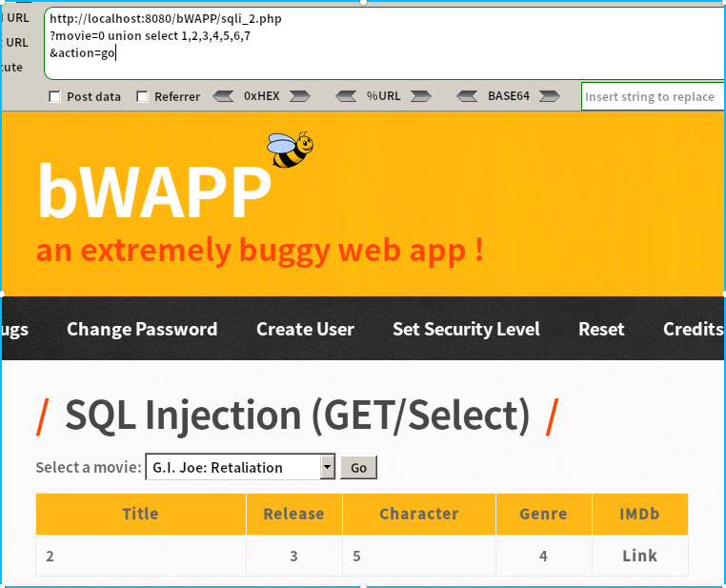Click into the HackBar URL text area
Screen dimensions: 726x588
tap(384, 44)
